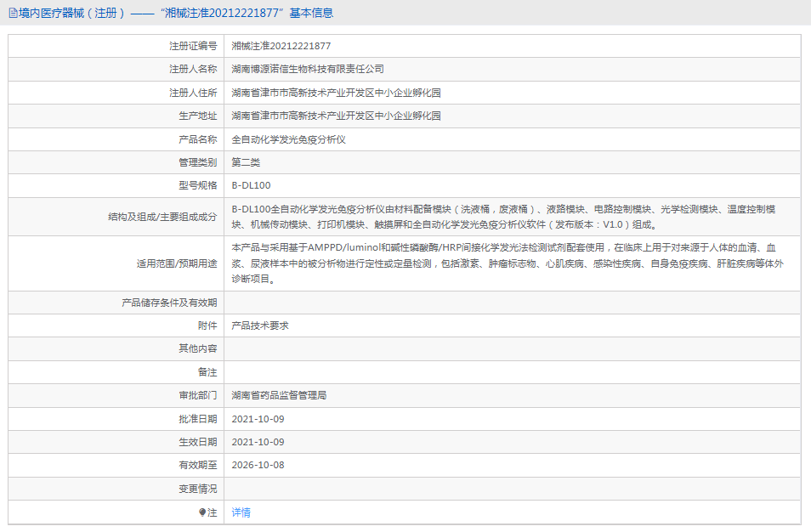Click the 产品储存条件及有效期 label

(169, 303)
